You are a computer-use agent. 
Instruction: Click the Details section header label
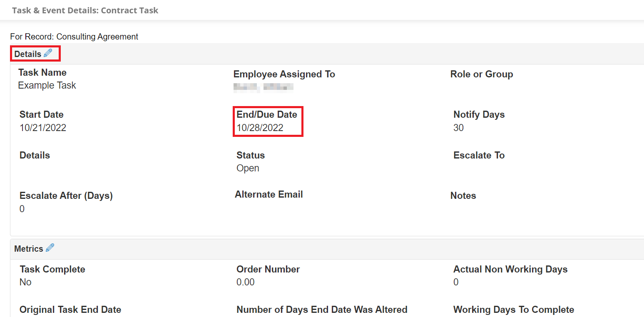point(28,54)
